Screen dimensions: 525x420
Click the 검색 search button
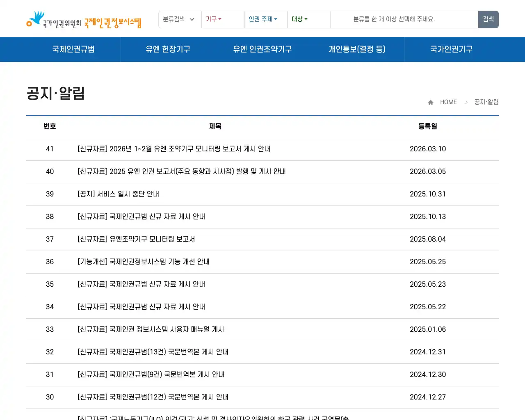click(x=488, y=19)
